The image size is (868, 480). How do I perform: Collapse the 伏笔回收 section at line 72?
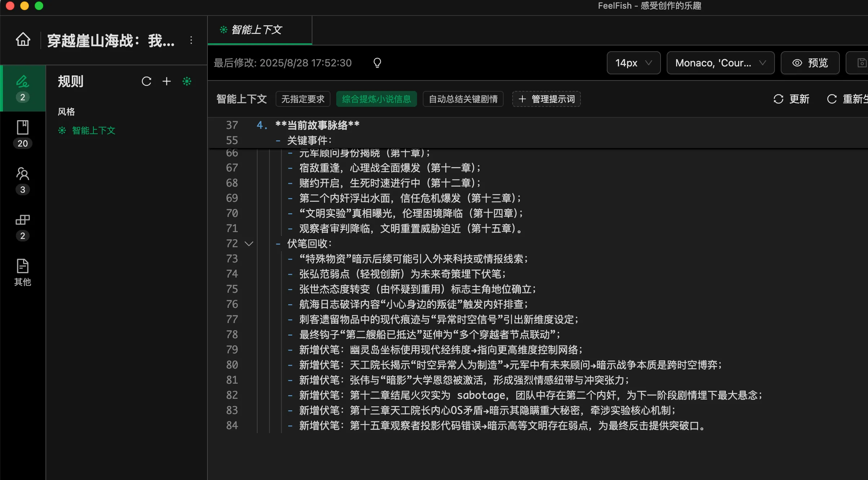[x=249, y=244]
